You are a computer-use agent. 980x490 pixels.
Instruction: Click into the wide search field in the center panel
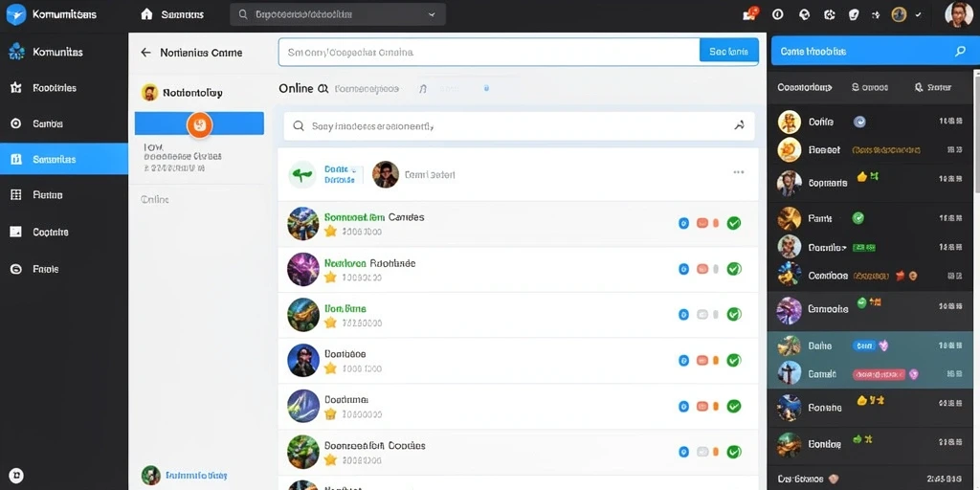click(489, 53)
